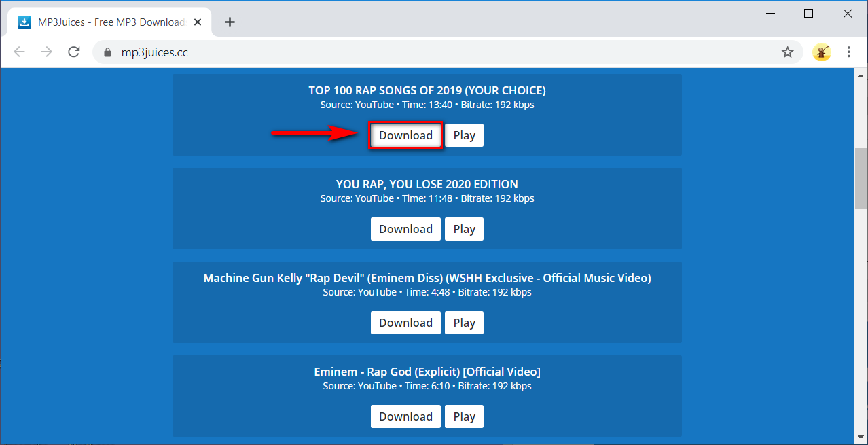Bookmark this page with star icon
The height and width of the screenshot is (445, 868).
pyautogui.click(x=787, y=52)
